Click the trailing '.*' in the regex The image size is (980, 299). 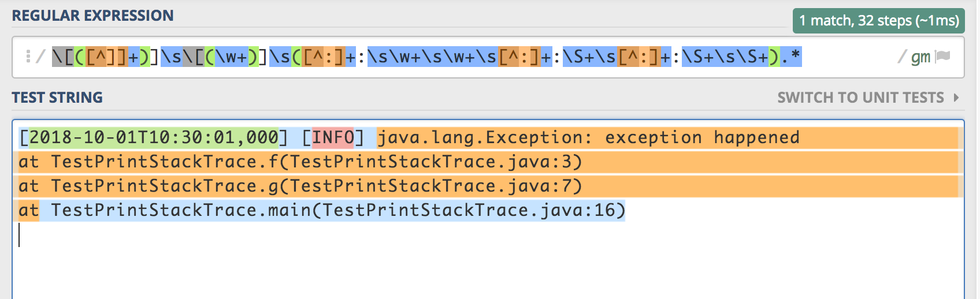(791, 57)
